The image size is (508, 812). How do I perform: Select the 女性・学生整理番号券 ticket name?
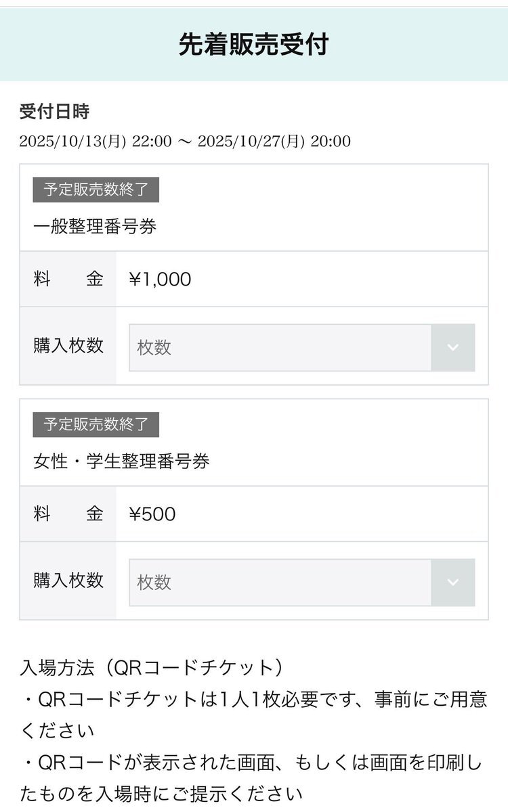click(x=121, y=461)
